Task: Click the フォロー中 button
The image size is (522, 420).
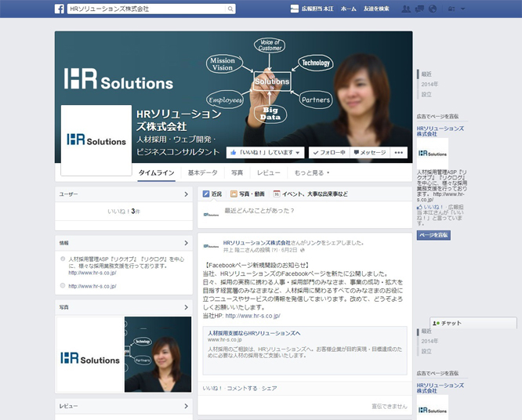Action: pos(329,153)
